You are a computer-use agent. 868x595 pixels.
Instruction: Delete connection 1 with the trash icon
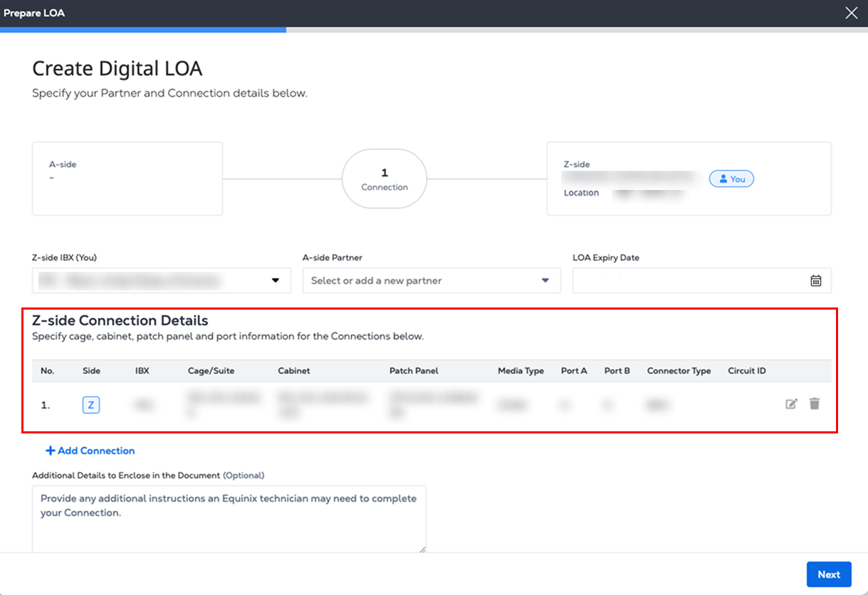pos(815,404)
